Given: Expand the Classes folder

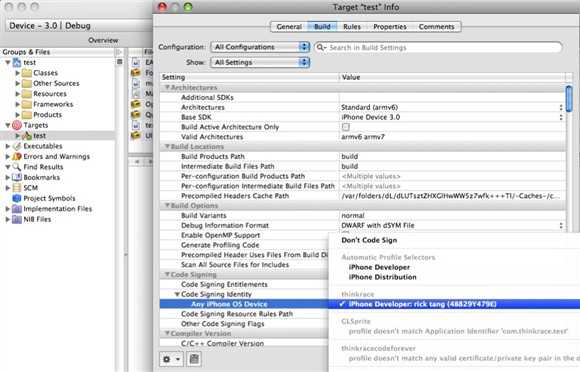Looking at the screenshot, I should [x=17, y=73].
